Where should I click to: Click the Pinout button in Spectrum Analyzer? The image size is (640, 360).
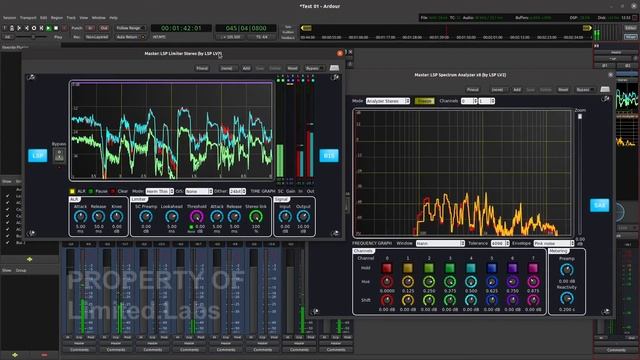coord(473,89)
